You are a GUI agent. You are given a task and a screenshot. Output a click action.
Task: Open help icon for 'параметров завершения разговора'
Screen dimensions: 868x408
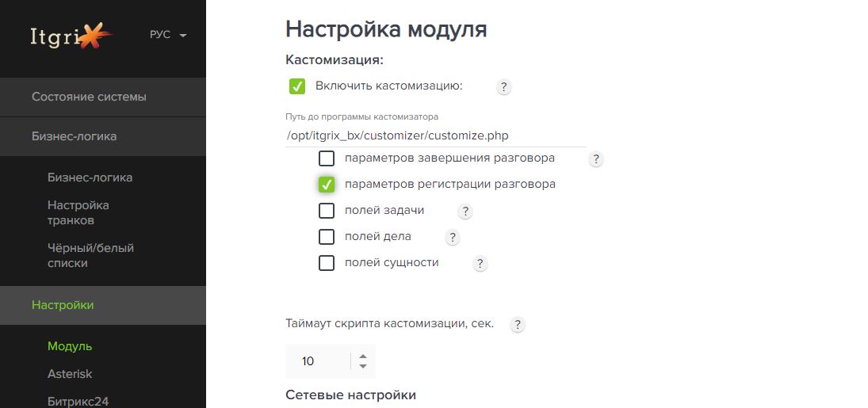[595, 159]
